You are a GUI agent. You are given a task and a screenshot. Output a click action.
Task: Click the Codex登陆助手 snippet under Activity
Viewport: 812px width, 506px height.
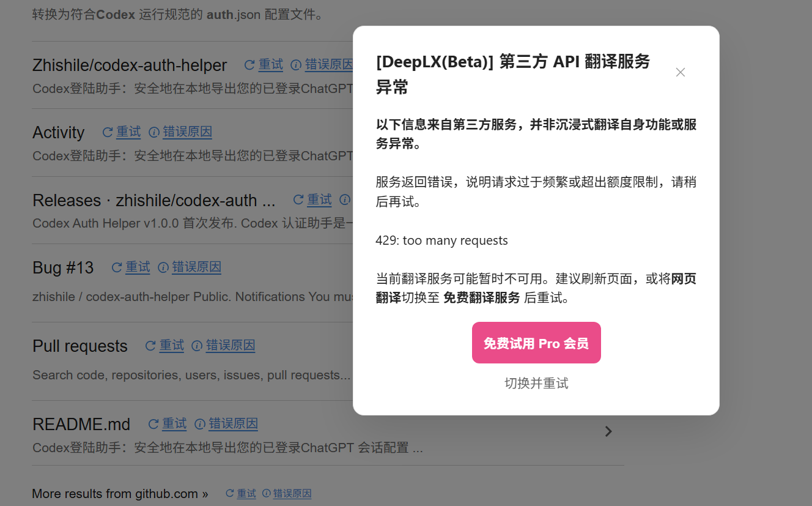tap(193, 156)
